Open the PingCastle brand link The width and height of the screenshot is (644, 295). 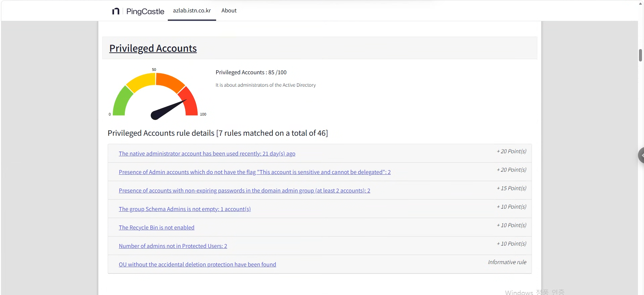145,11
